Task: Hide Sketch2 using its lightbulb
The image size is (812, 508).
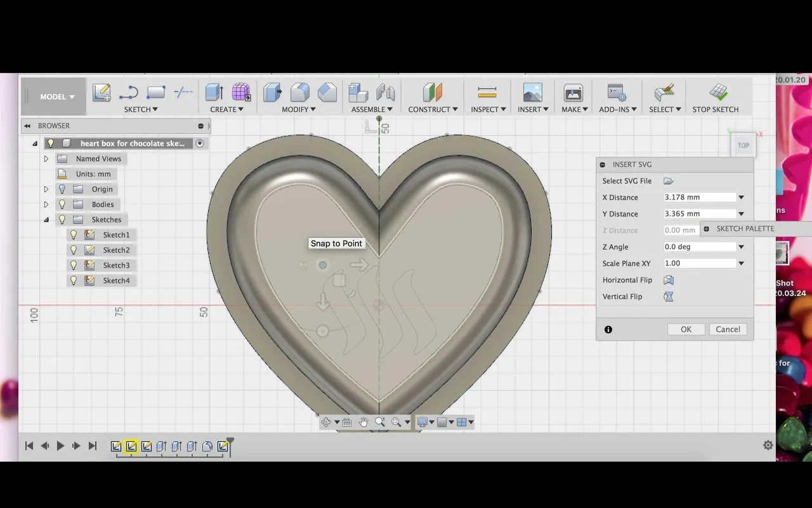Action: pyautogui.click(x=74, y=250)
